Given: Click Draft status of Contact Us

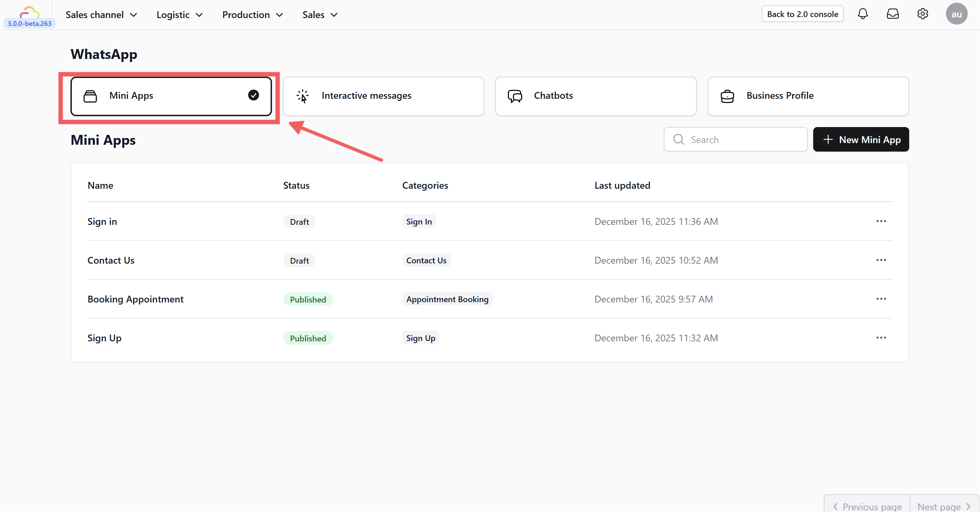Looking at the screenshot, I should coord(300,260).
